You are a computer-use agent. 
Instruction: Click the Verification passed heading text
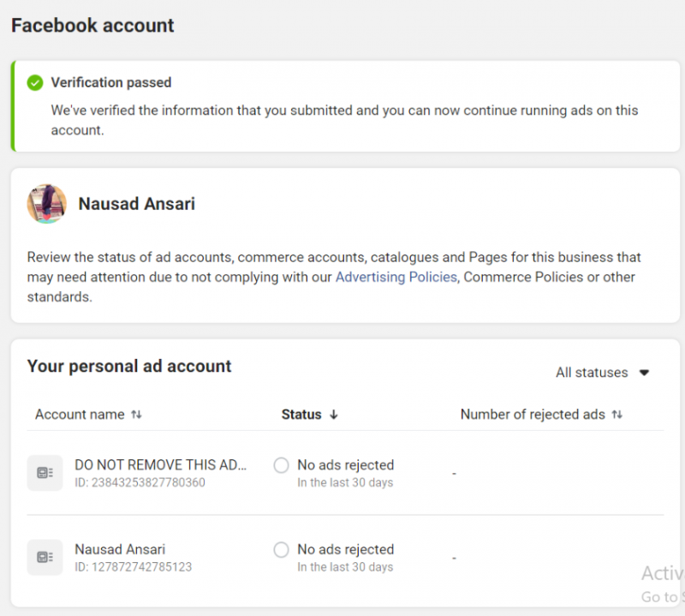[111, 82]
